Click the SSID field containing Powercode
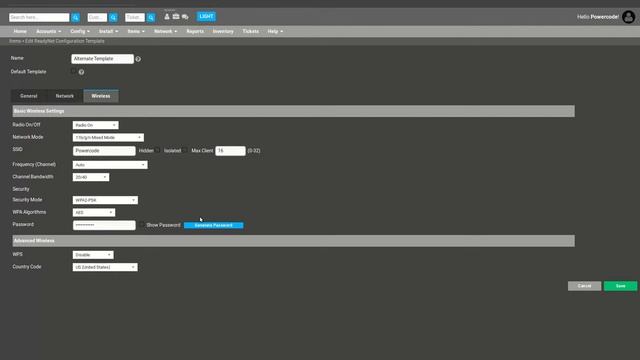 104,151
